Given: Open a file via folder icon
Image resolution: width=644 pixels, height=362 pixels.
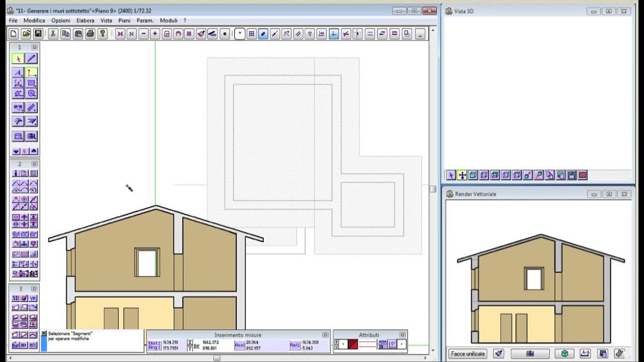Looking at the screenshot, I should tap(26, 34).
